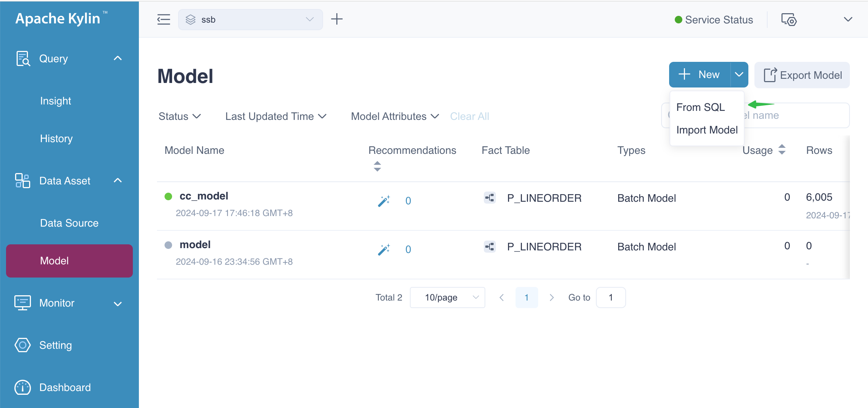Open the ssb project dropdown

[250, 20]
